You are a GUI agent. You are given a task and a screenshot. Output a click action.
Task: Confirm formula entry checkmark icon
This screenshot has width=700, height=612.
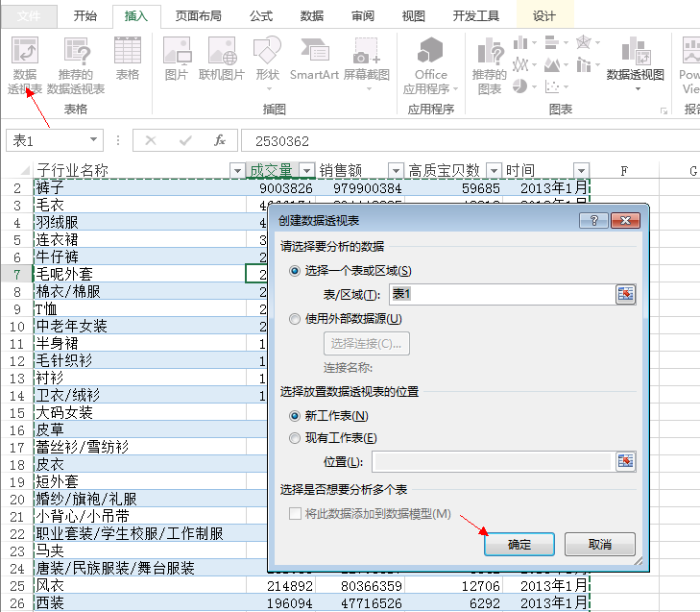(x=185, y=140)
